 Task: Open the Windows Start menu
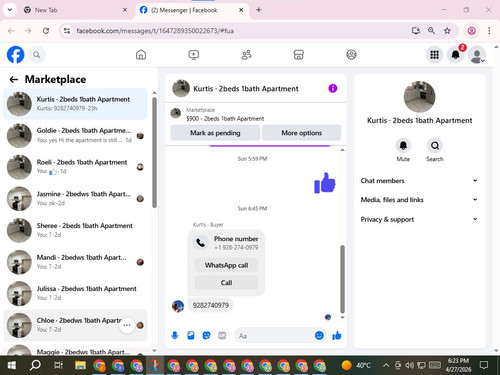click(12, 366)
